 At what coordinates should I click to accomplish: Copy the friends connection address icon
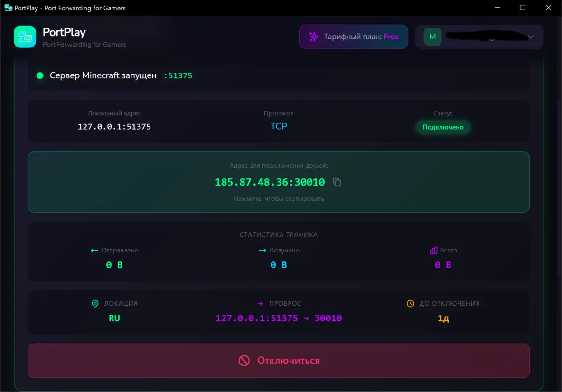(x=337, y=182)
